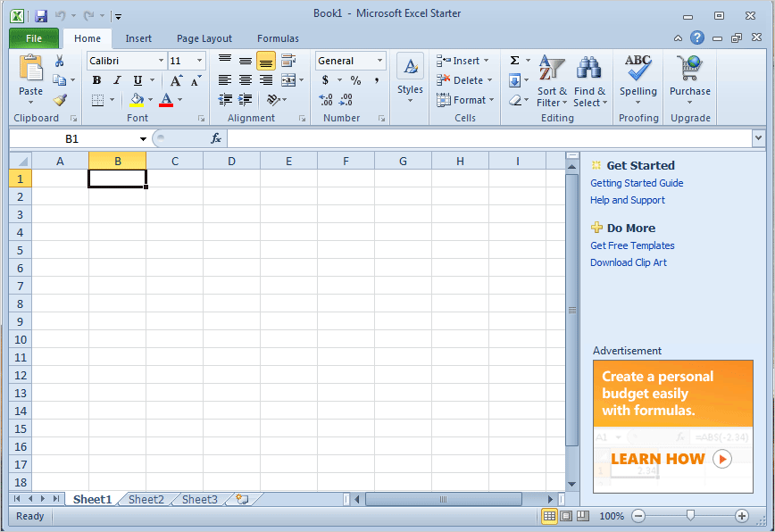Click the Save icon in quick access toolbar
This screenshot has width=775, height=532.
point(41,16)
